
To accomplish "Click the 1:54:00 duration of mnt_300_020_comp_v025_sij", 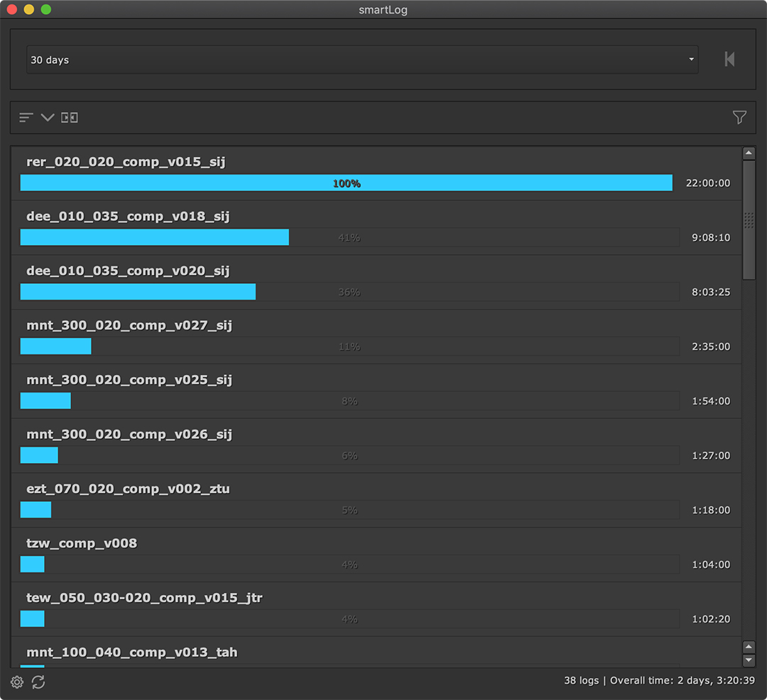I will tap(711, 401).
